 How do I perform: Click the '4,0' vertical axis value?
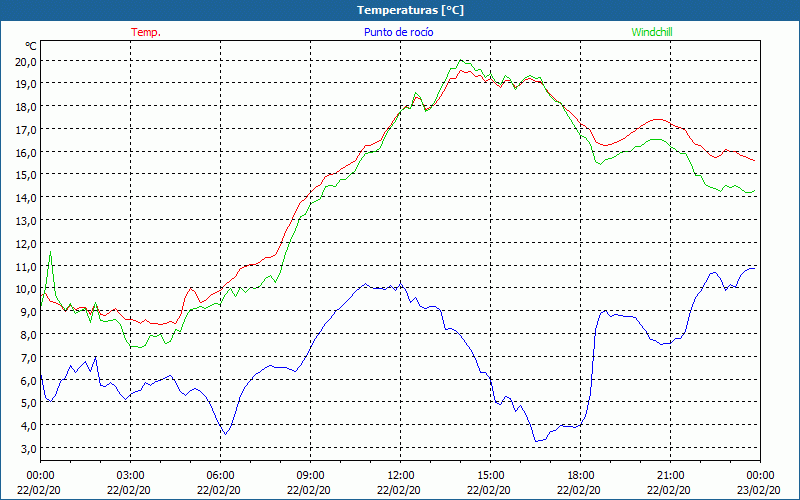[x=28, y=427]
